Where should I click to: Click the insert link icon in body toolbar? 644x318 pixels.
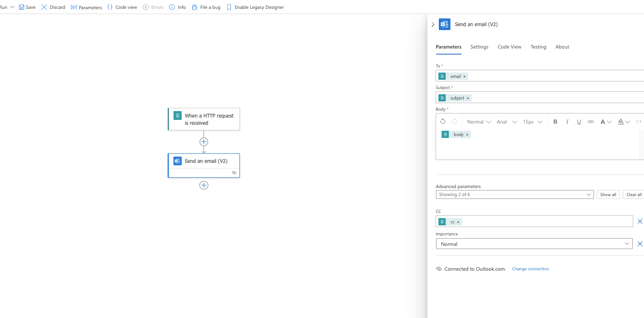coord(590,122)
